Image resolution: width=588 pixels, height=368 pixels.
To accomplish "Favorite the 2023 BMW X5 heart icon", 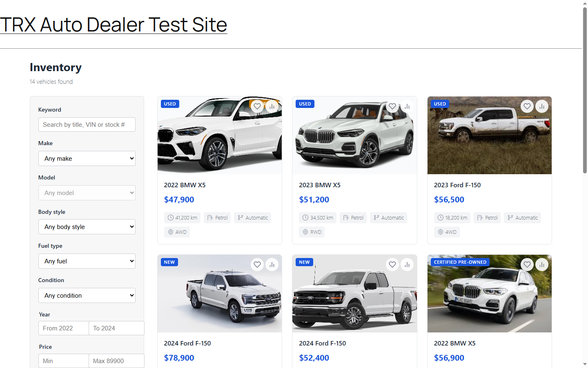I will coord(392,106).
